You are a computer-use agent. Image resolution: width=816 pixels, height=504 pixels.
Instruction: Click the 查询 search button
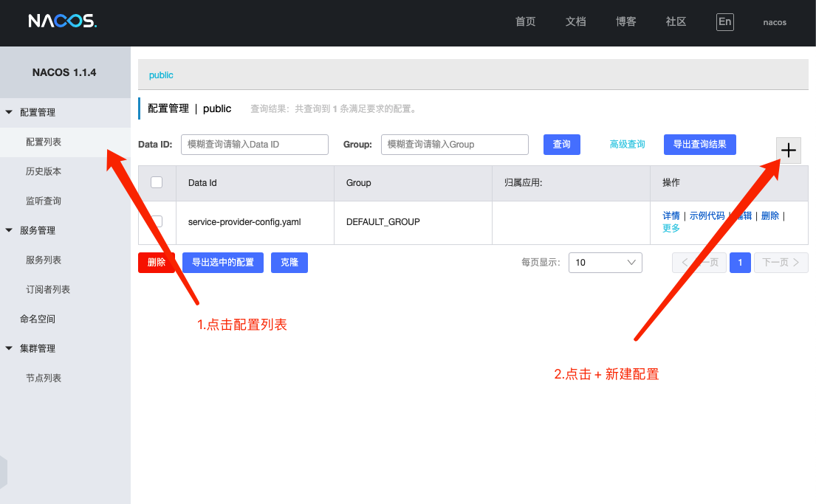pos(561,144)
